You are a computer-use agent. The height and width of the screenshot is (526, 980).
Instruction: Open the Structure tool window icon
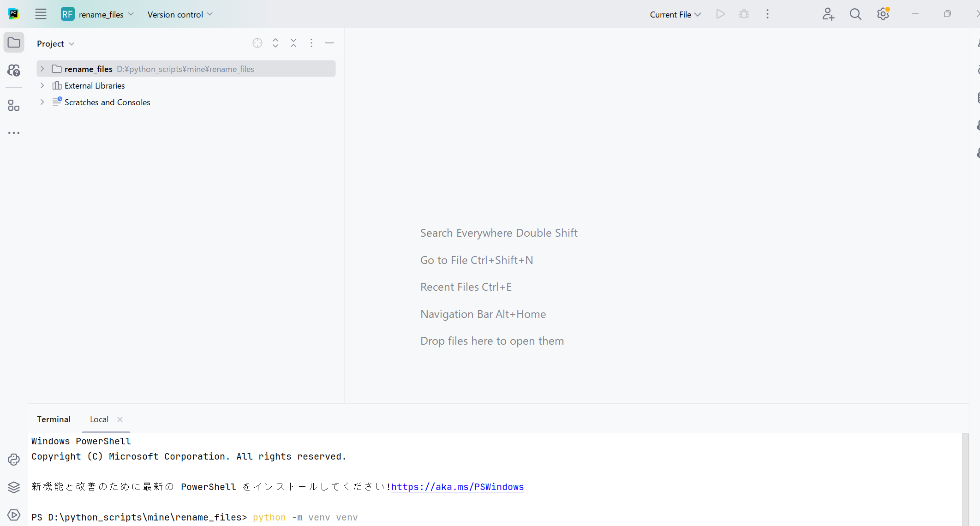[14, 106]
